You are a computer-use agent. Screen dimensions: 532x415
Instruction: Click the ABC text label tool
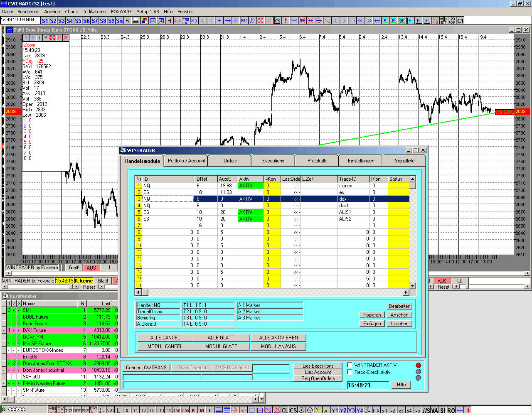coord(244,21)
